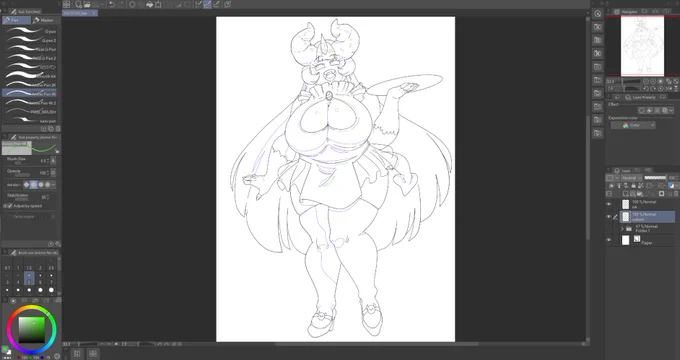Click the Stabilization value stepper
680x360 pixels.
pyautogui.click(x=48, y=197)
